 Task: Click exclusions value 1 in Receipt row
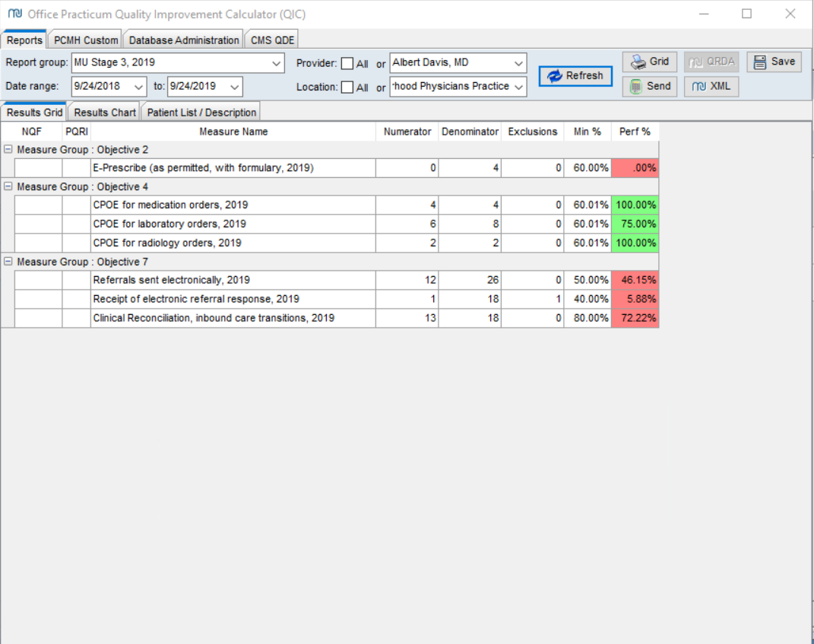pyautogui.click(x=533, y=299)
